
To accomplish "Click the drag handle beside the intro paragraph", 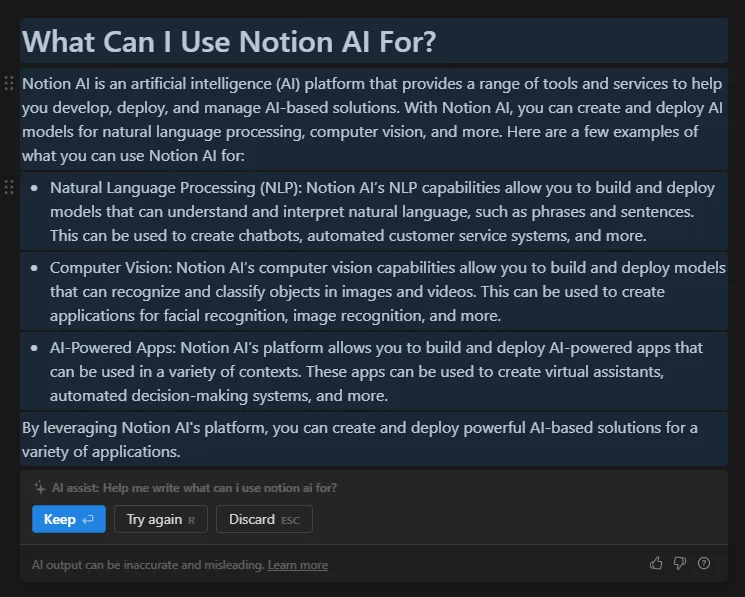I will 9,83.
